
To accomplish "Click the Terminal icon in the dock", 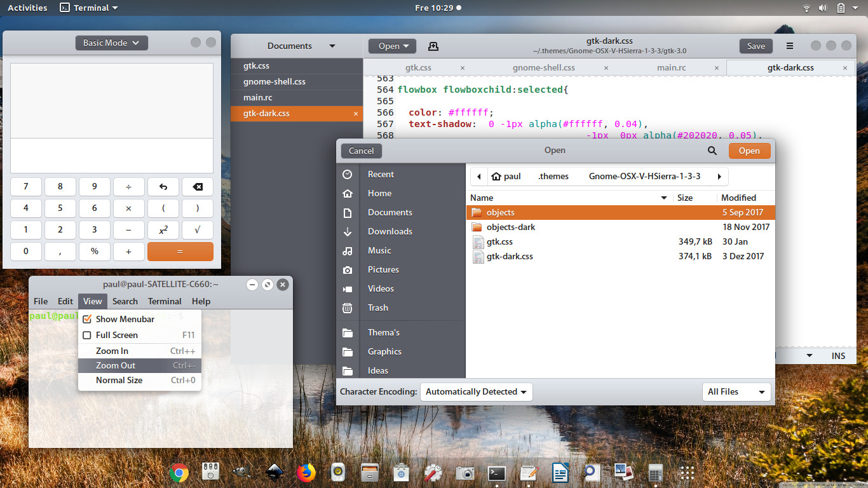I will (x=496, y=473).
